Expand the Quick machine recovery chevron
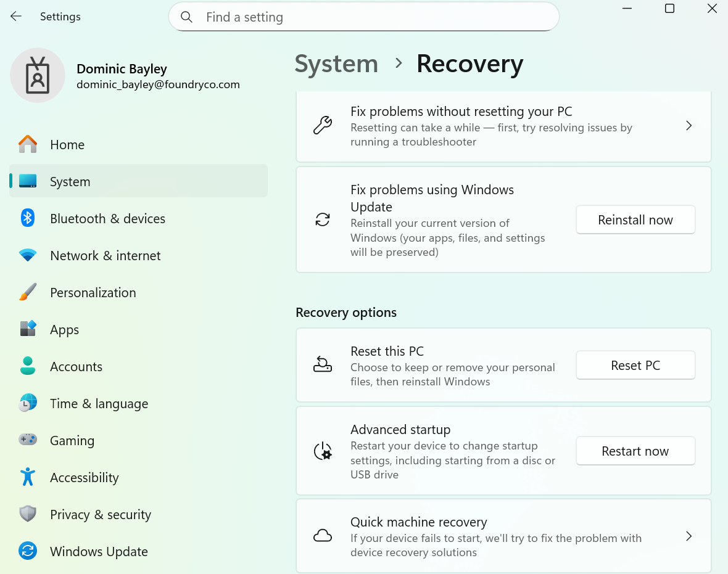The height and width of the screenshot is (574, 728). tap(689, 536)
